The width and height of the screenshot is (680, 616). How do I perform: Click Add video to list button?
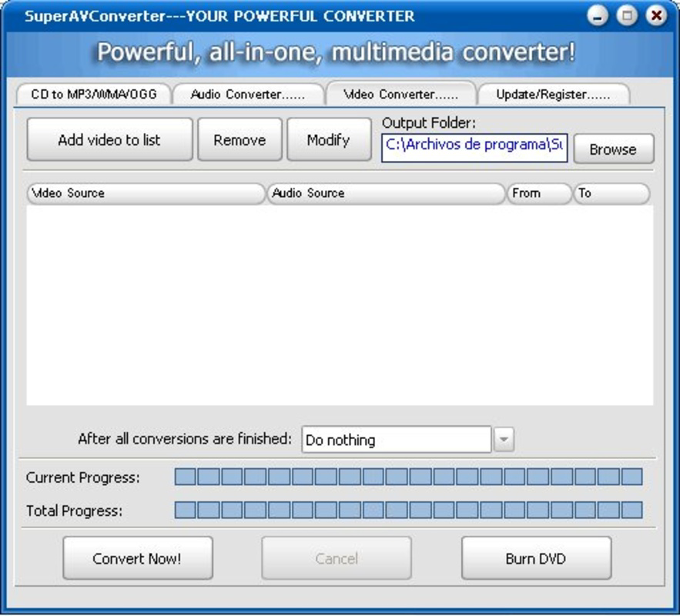tap(109, 139)
